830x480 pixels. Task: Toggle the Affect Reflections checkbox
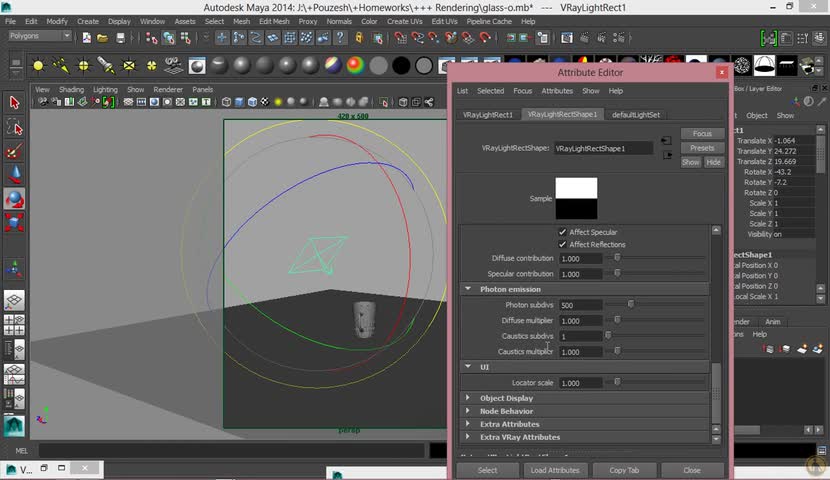(x=562, y=244)
